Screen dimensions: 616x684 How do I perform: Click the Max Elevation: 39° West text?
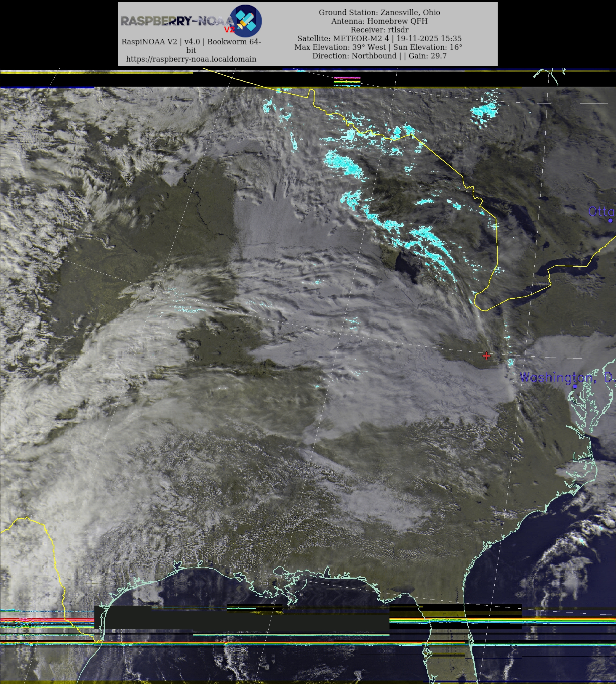click(340, 47)
